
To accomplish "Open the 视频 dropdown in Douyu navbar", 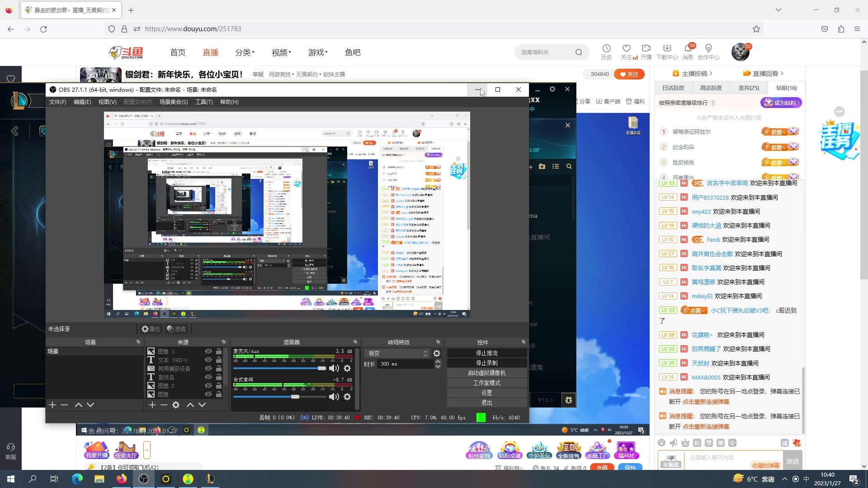I will click(x=280, y=52).
